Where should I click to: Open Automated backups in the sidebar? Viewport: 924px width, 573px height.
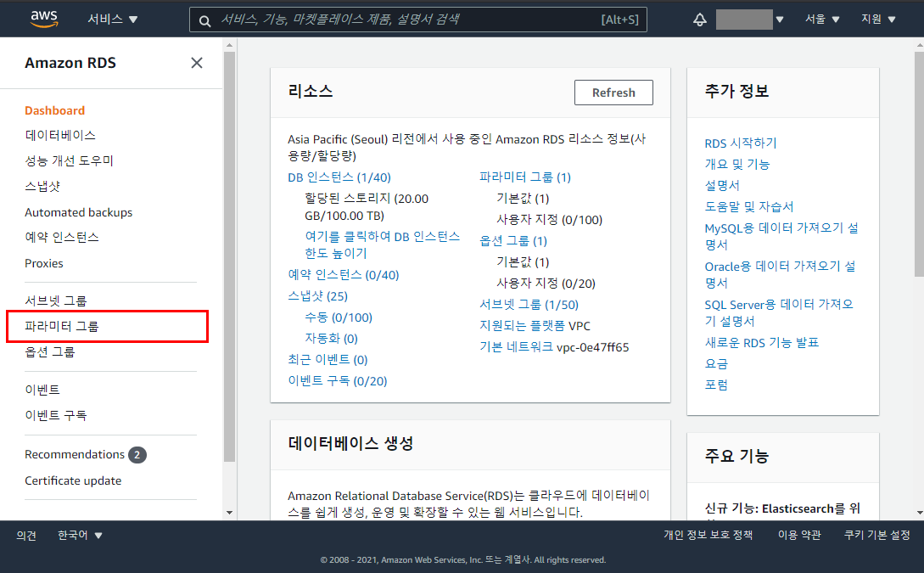tap(78, 212)
